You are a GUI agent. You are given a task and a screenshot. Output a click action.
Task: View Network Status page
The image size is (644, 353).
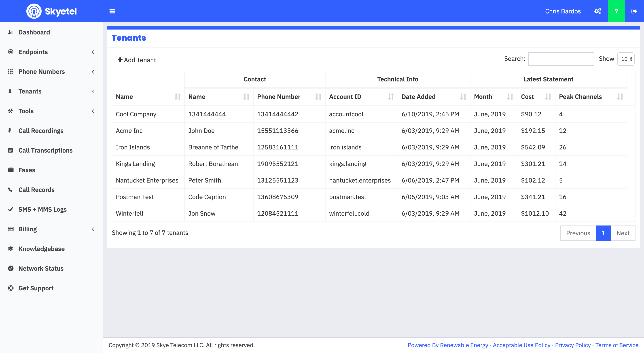41,268
